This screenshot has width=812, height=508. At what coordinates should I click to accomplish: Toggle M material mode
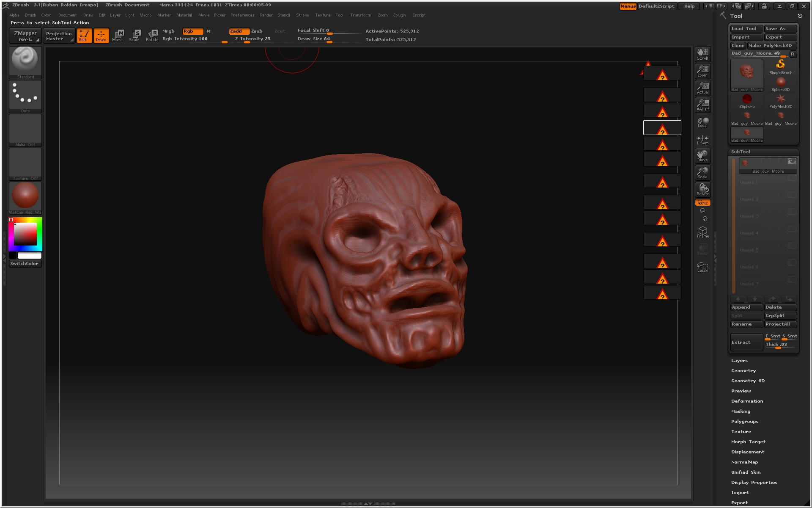(x=208, y=31)
